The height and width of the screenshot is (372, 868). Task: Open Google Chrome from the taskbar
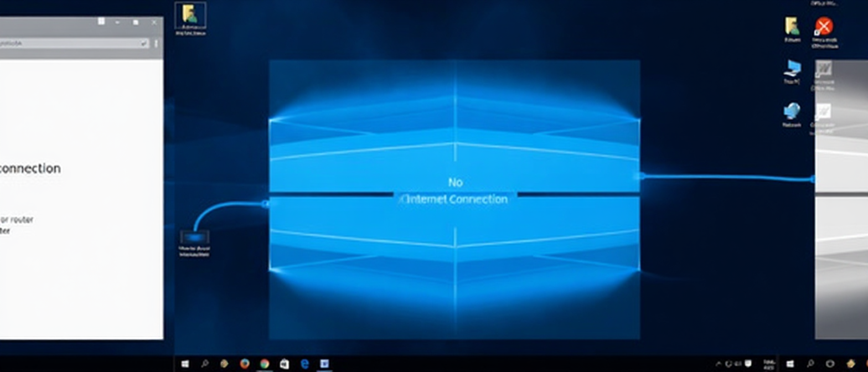click(x=265, y=364)
